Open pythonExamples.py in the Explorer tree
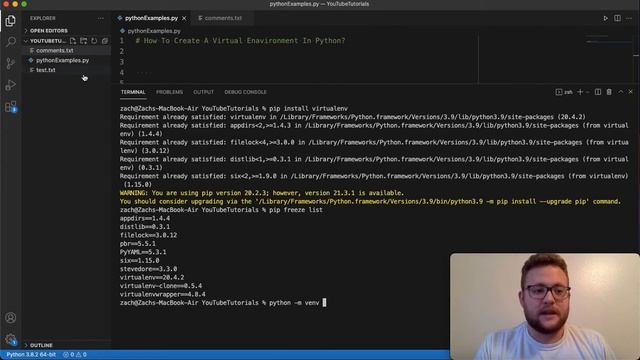This screenshot has height=360, width=640. tap(62, 60)
